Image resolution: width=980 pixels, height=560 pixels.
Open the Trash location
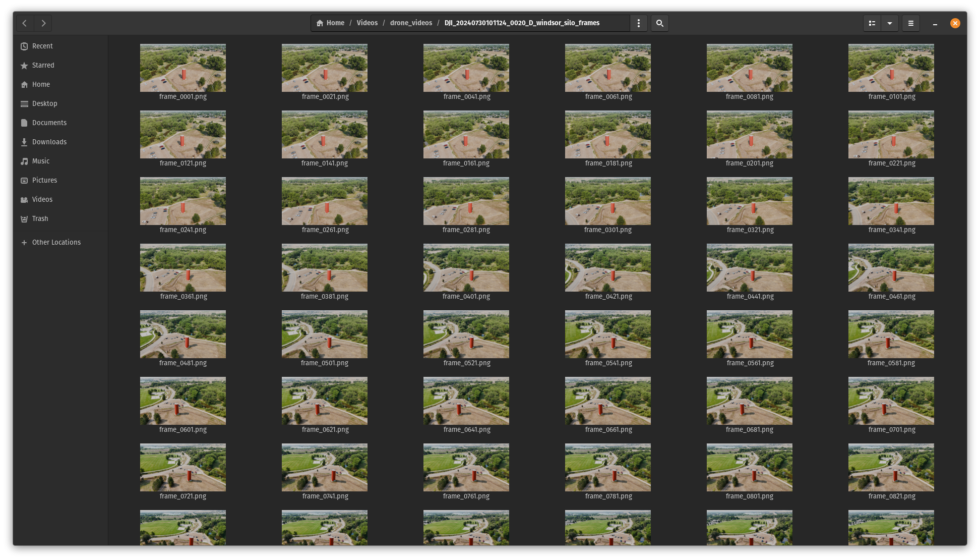[40, 218]
